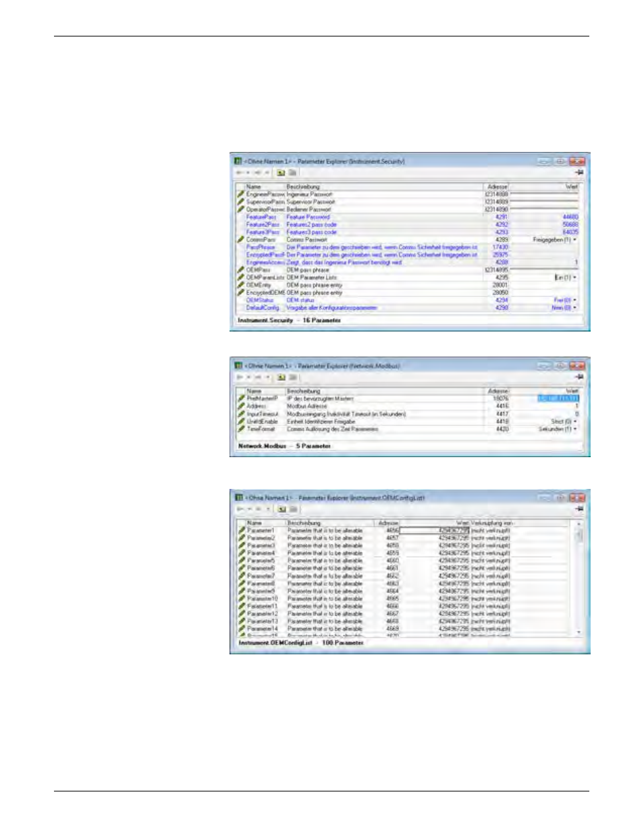This screenshot has width=644, height=834.
Task: Click Modbus Address value 1
Action: [x=576, y=406]
